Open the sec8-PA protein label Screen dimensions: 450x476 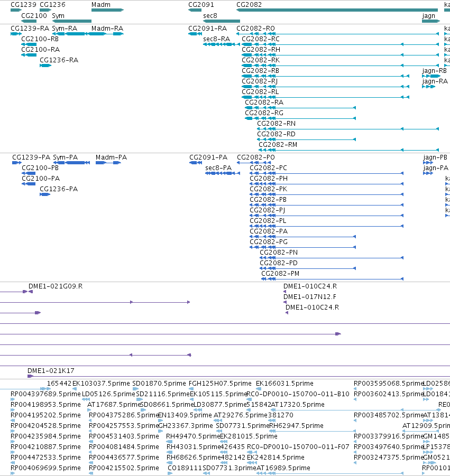click(x=218, y=168)
